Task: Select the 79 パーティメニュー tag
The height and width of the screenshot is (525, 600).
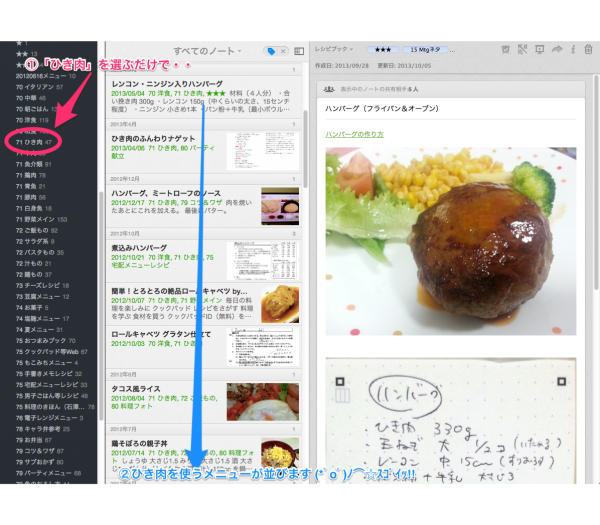Action: [x=48, y=473]
